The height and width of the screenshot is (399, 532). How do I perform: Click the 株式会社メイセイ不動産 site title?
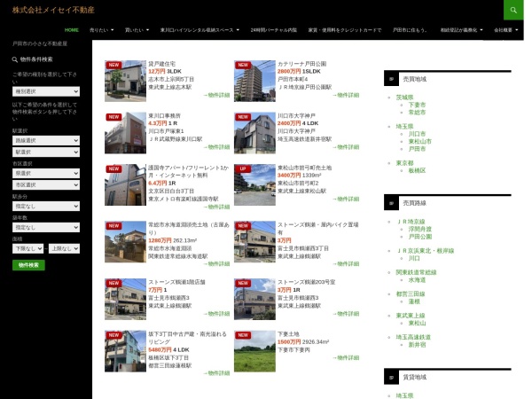pos(53,10)
